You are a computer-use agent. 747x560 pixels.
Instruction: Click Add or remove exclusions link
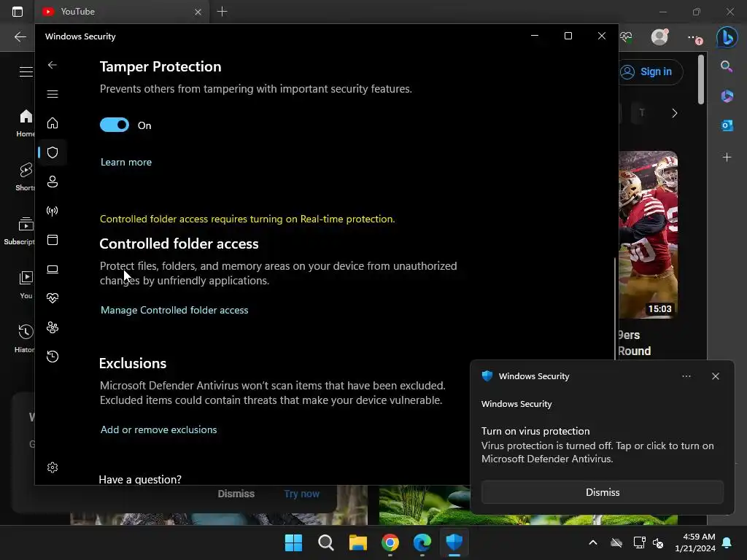pyautogui.click(x=158, y=429)
